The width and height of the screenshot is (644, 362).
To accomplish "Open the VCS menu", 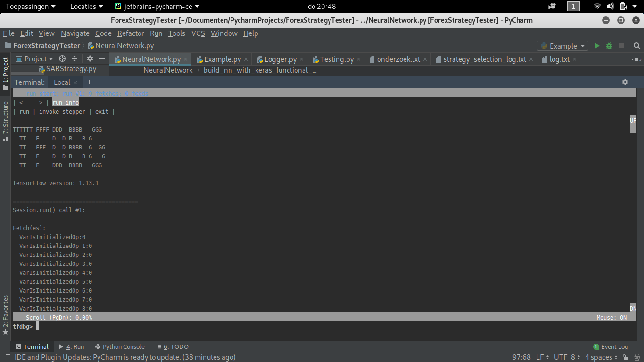I will coord(198,33).
